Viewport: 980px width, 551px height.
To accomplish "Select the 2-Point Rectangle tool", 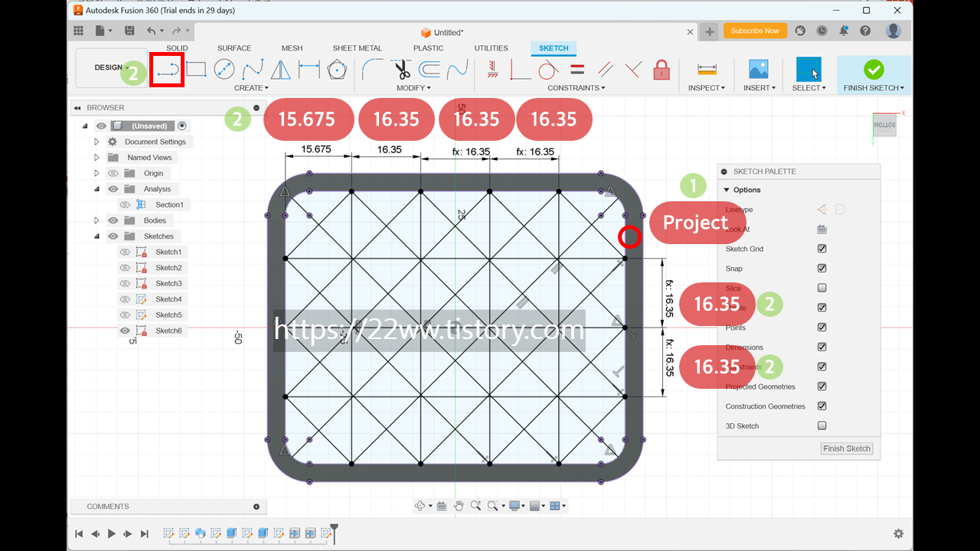I will pos(196,70).
